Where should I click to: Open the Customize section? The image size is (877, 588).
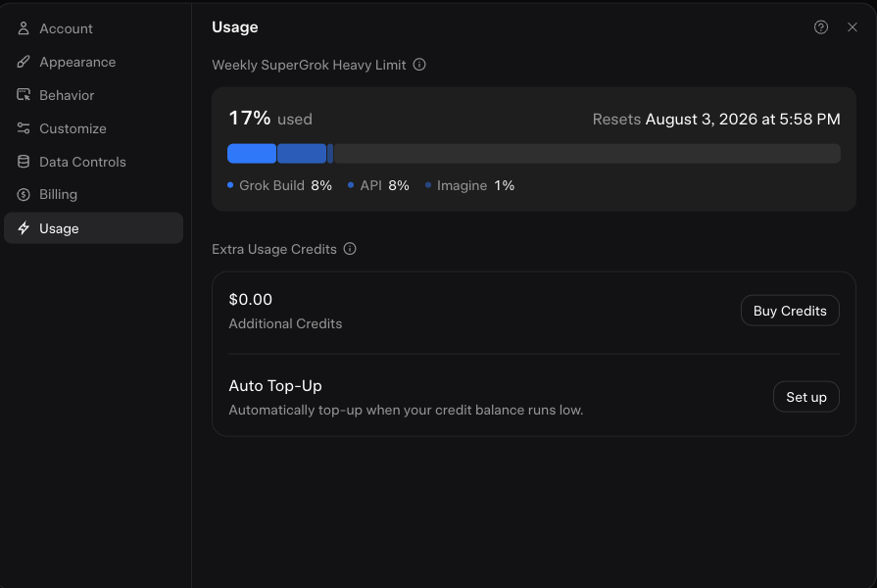[93, 128]
